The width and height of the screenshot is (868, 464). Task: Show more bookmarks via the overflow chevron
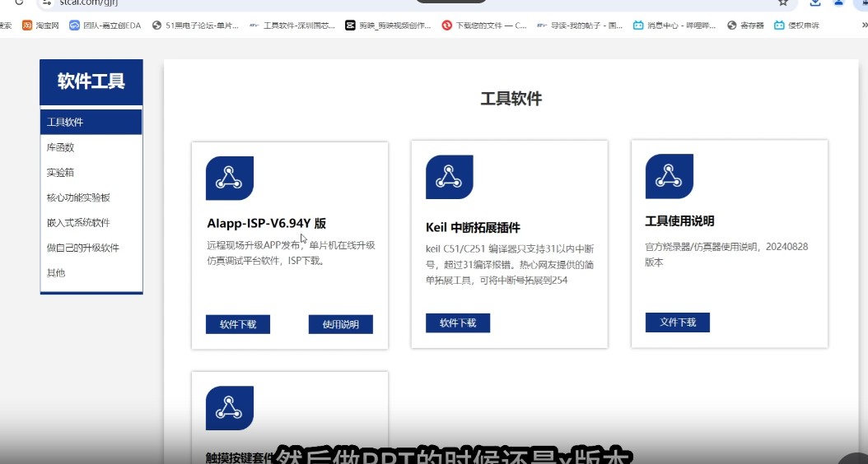coord(864,26)
